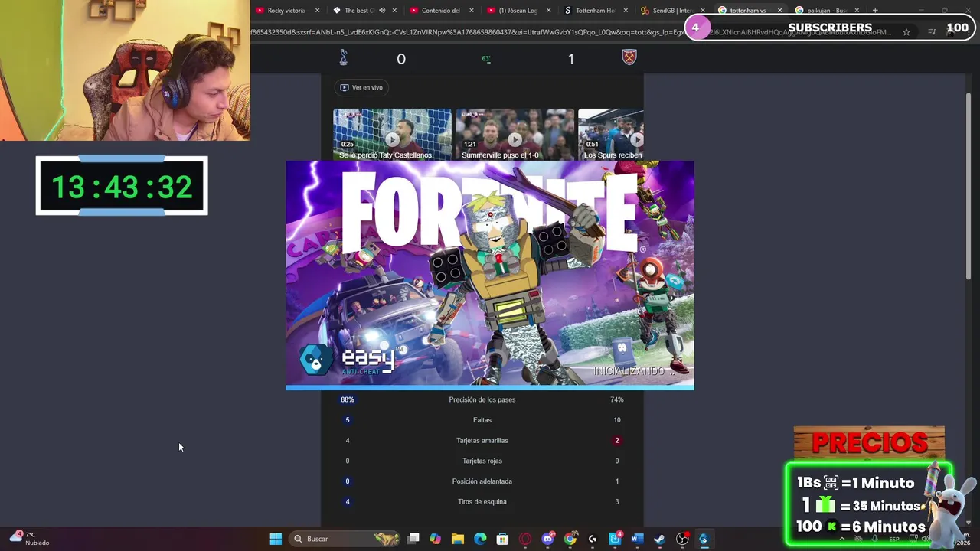Close the 'SendGB' tab
The image size is (980, 551).
point(702,11)
